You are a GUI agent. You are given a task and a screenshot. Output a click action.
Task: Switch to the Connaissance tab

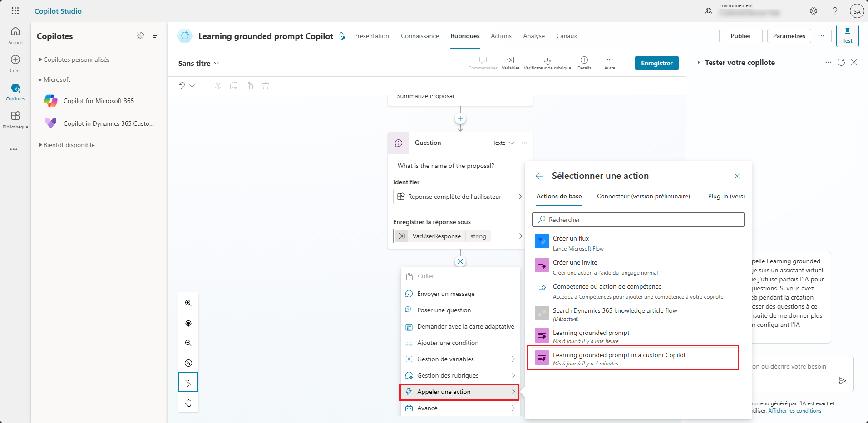point(420,36)
